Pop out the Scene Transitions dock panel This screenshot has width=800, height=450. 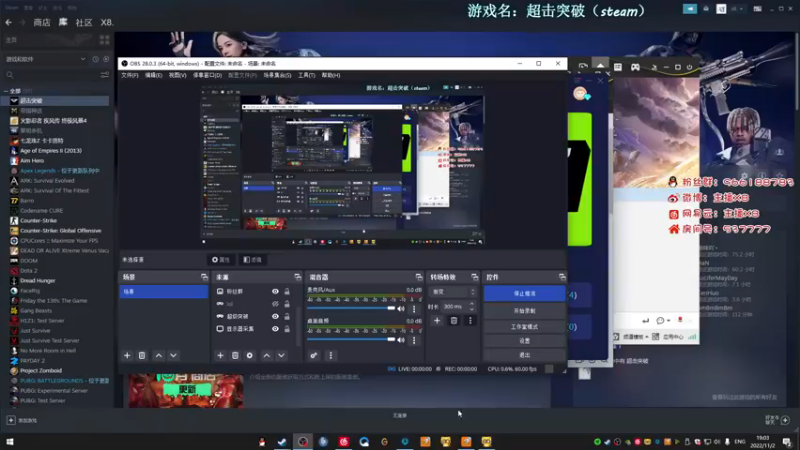474,277
